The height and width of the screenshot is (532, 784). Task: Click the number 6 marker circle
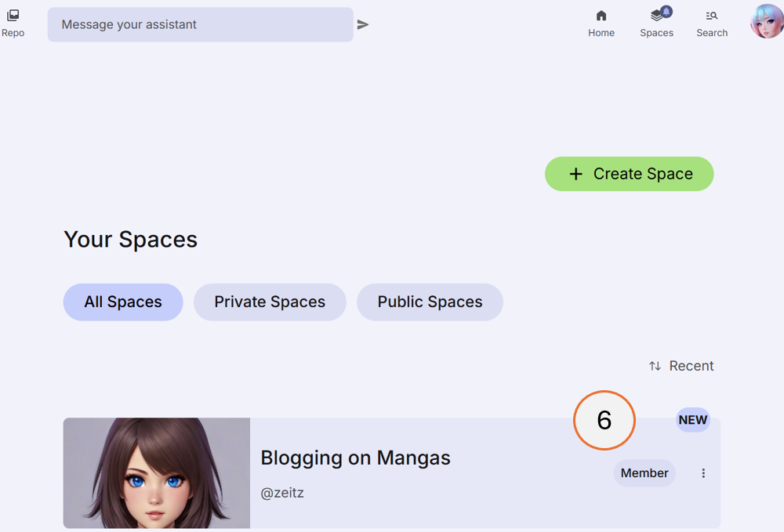click(x=604, y=420)
